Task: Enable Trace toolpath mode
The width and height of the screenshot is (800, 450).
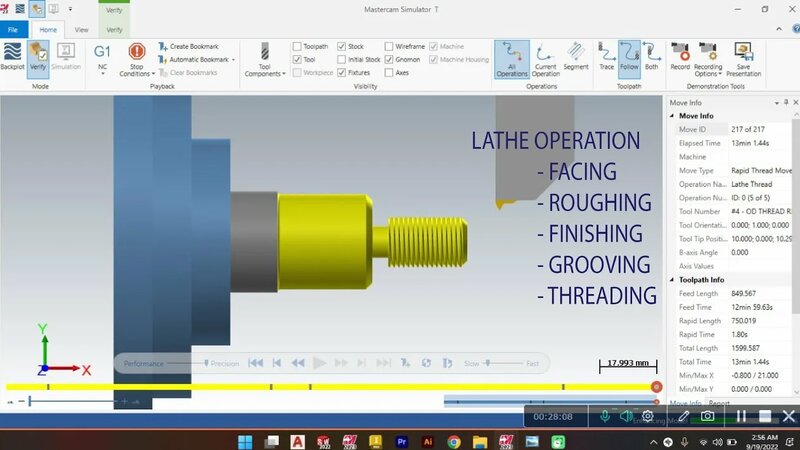Action: [x=607, y=57]
